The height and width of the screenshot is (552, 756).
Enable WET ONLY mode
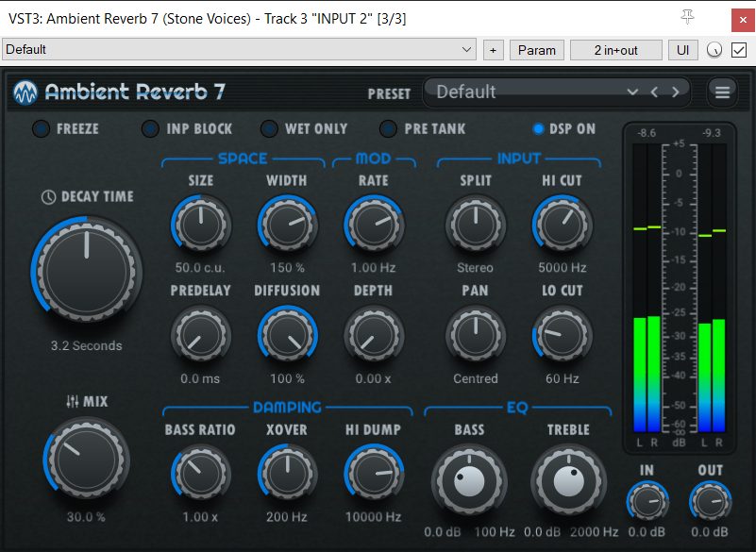click(269, 128)
